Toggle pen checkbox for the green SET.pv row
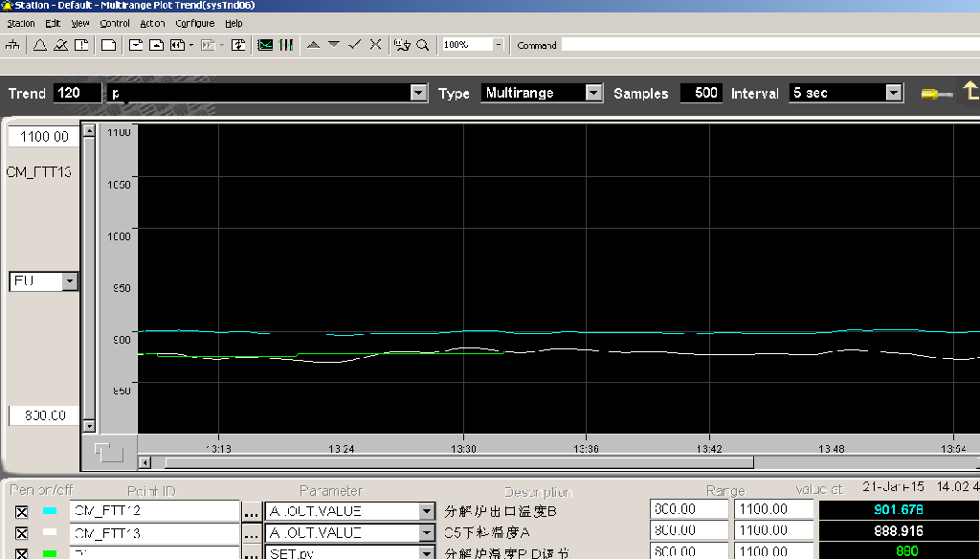 pyautogui.click(x=22, y=553)
